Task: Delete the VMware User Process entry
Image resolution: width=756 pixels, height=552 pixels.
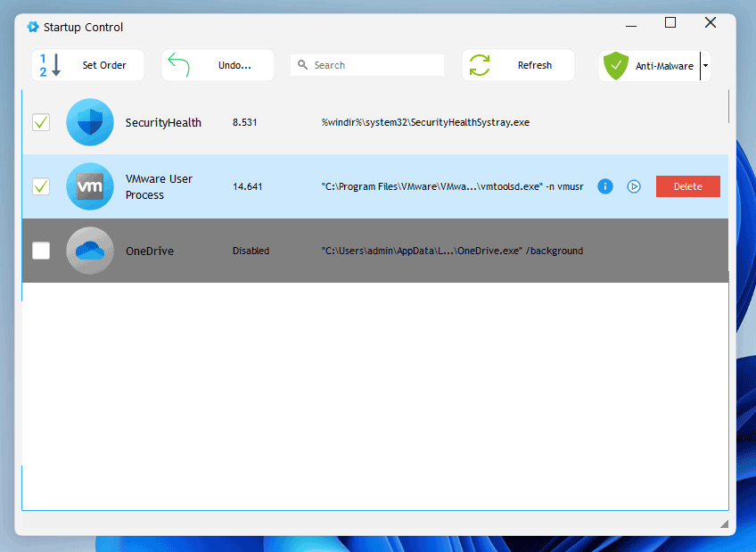Action: click(687, 186)
